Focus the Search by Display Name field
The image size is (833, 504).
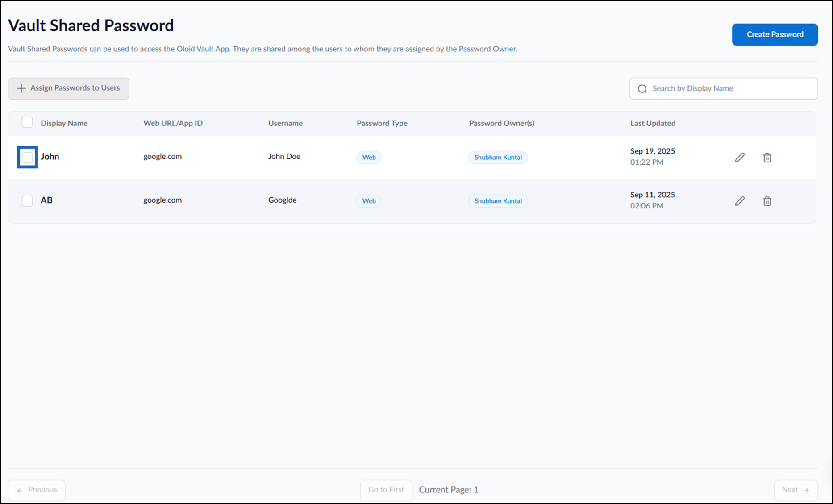[x=723, y=88]
